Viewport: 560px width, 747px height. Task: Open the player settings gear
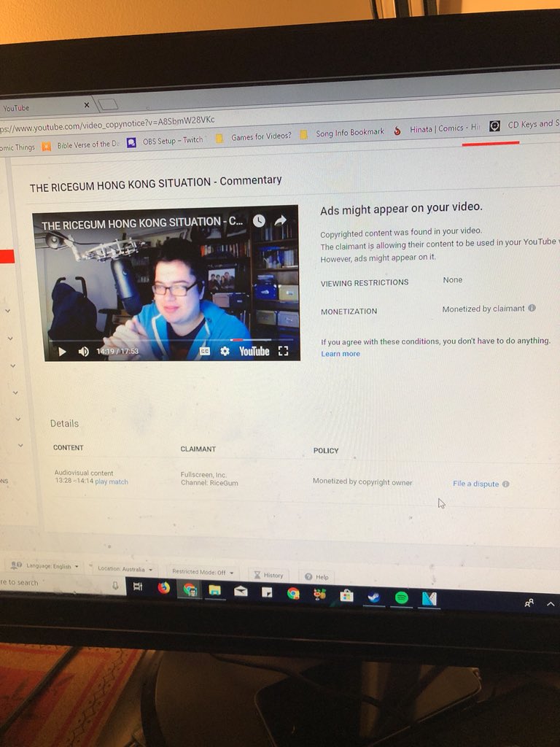tap(225, 351)
